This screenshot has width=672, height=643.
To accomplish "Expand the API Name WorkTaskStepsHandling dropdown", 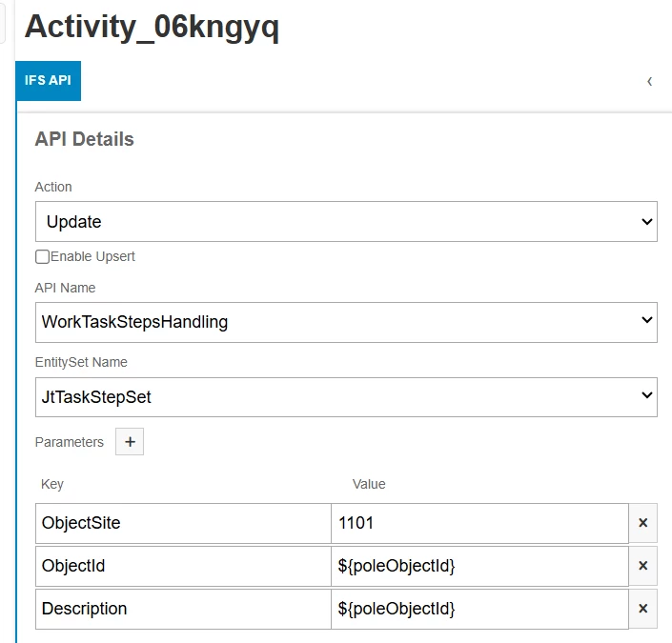I will 346,322.
